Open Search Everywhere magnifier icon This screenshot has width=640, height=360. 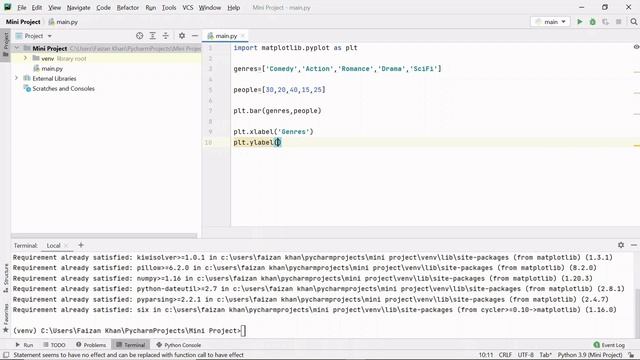[x=633, y=22]
